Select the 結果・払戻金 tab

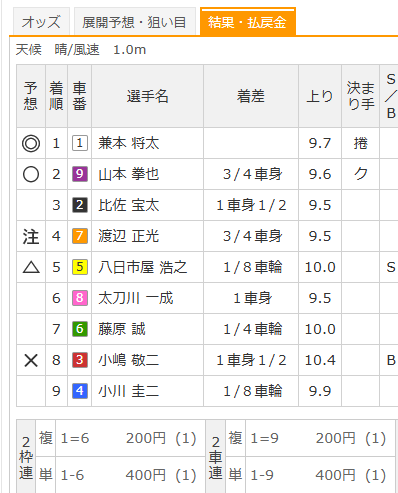[248, 22]
